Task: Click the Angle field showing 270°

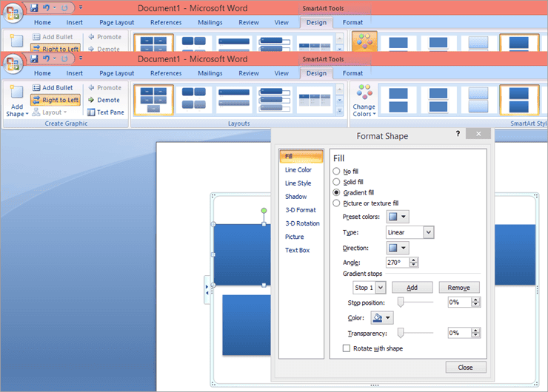Action: coord(398,263)
